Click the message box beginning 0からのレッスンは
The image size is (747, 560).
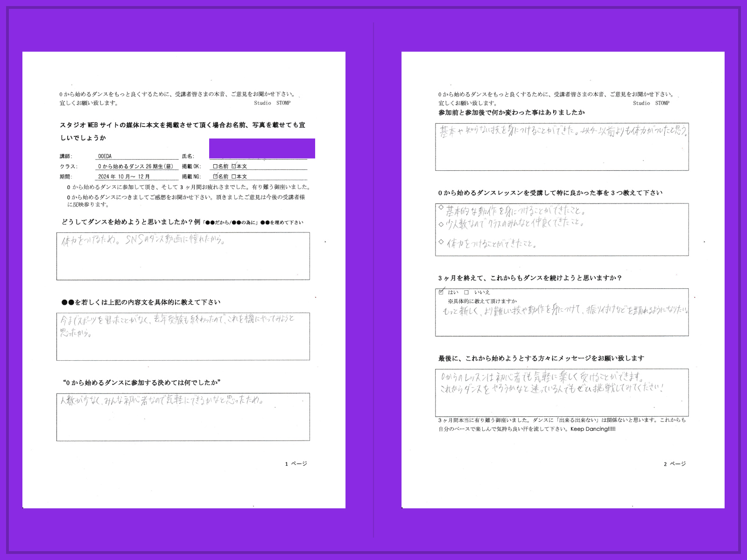(562, 392)
